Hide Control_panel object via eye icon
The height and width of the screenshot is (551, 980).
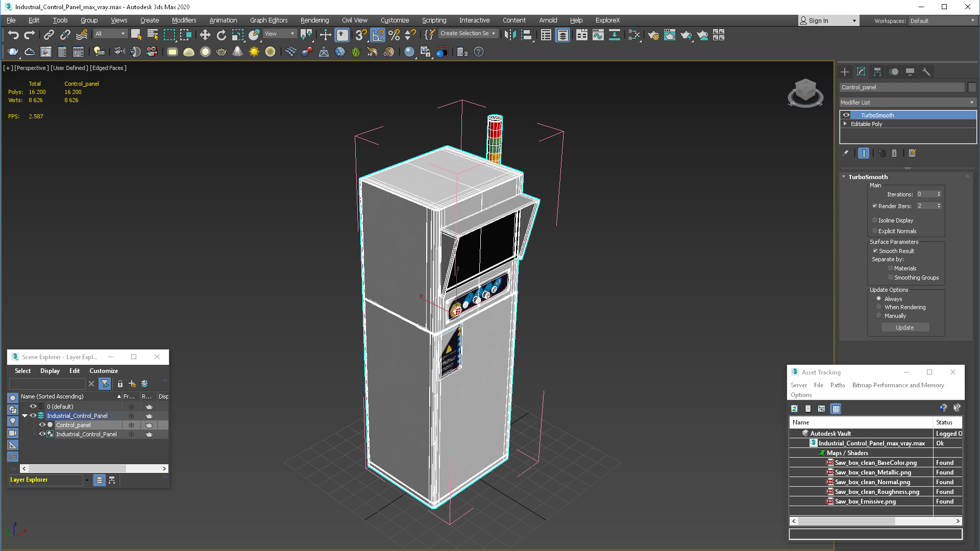[42, 424]
